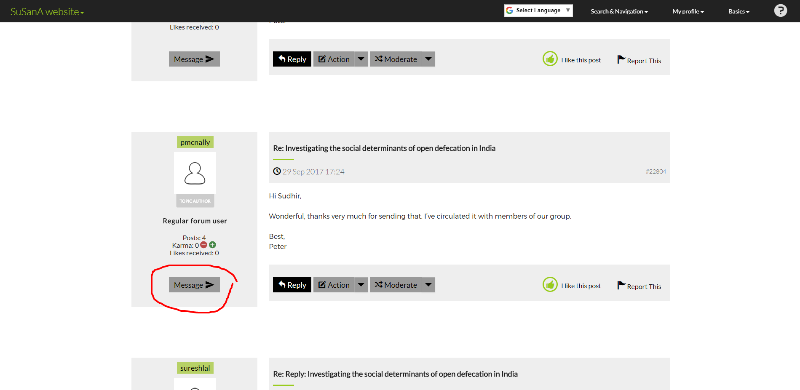The height and width of the screenshot is (390, 800).
Task: Click the Regular forum user rank text
Action: 195,221
